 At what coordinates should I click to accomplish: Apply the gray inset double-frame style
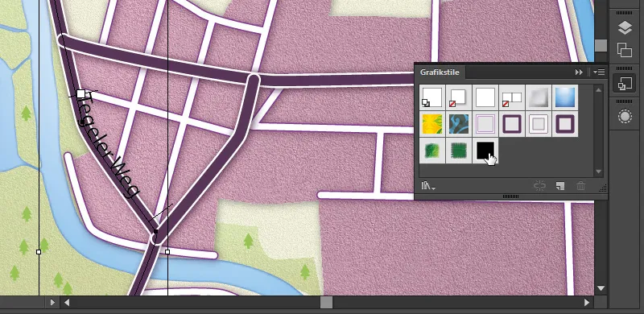tap(539, 124)
